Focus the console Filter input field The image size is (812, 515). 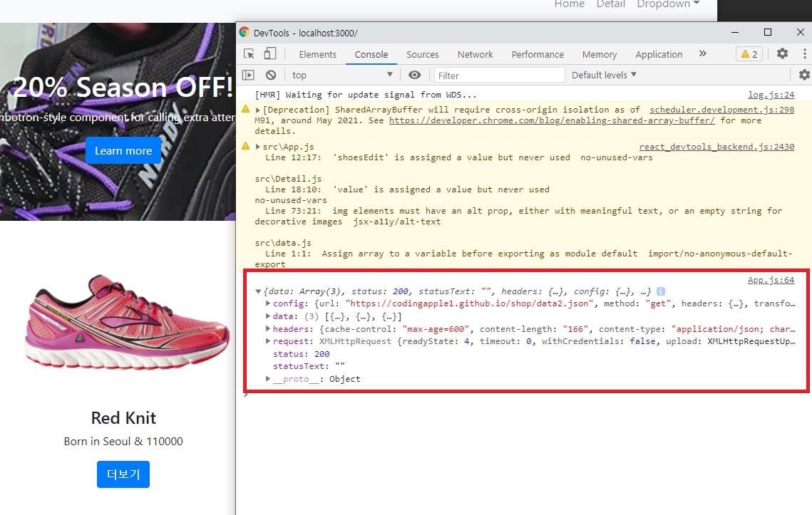coord(499,75)
